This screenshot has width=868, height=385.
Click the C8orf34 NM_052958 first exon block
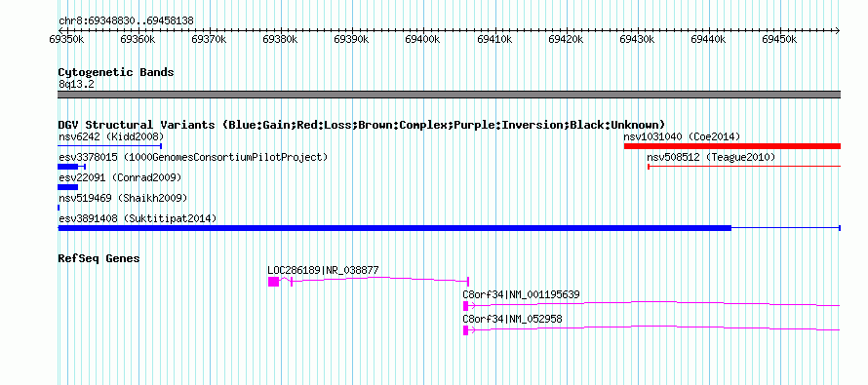pos(465,330)
